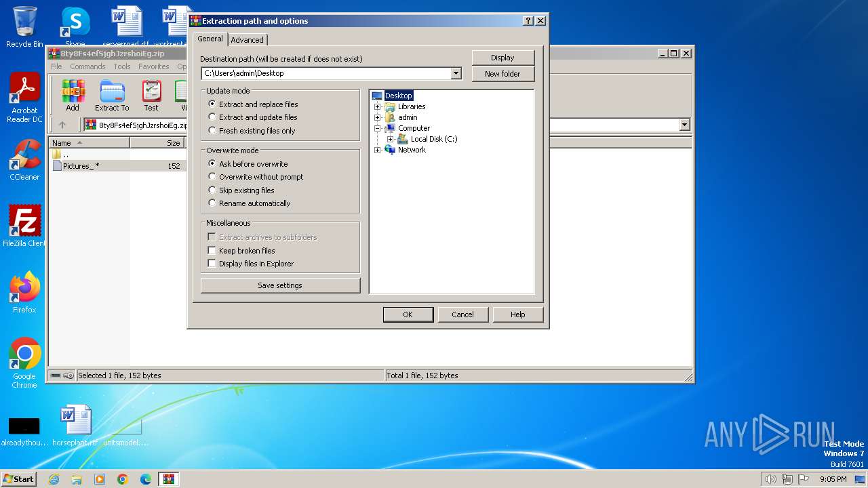Select Desktop in folder tree
This screenshot has width=868, height=488.
tap(398, 96)
